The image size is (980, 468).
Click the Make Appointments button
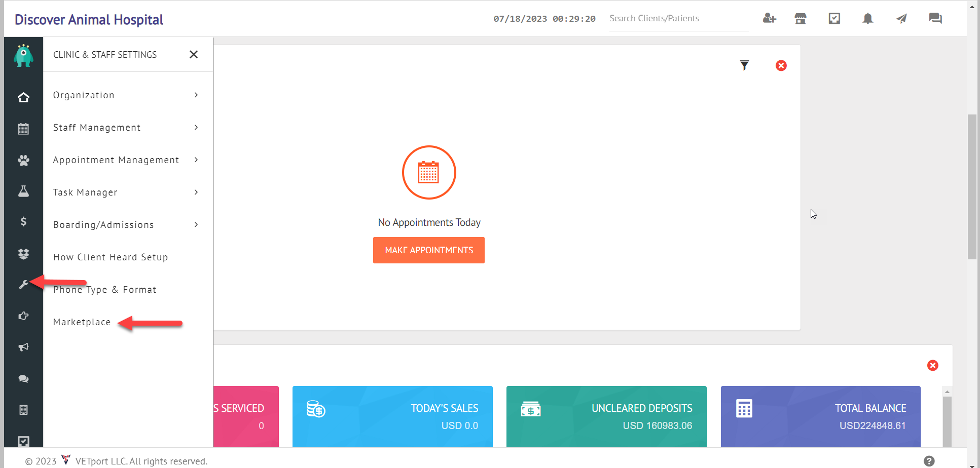click(x=429, y=250)
